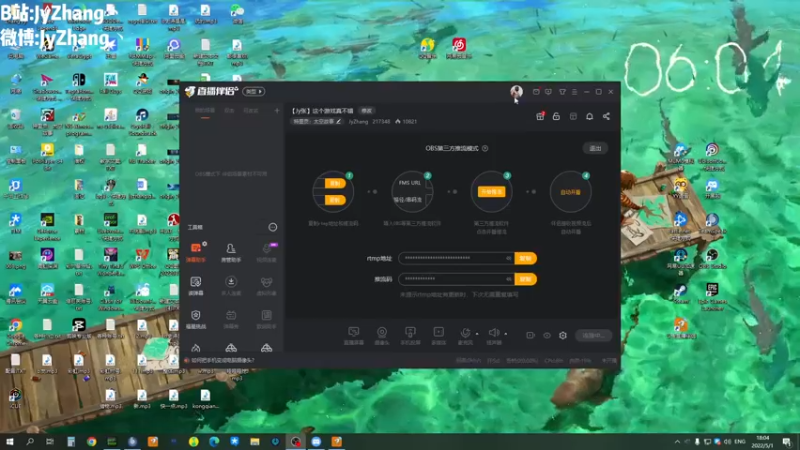This screenshot has height=450, width=800.
Task: Click the user avatar in title bar
Action: 516,92
